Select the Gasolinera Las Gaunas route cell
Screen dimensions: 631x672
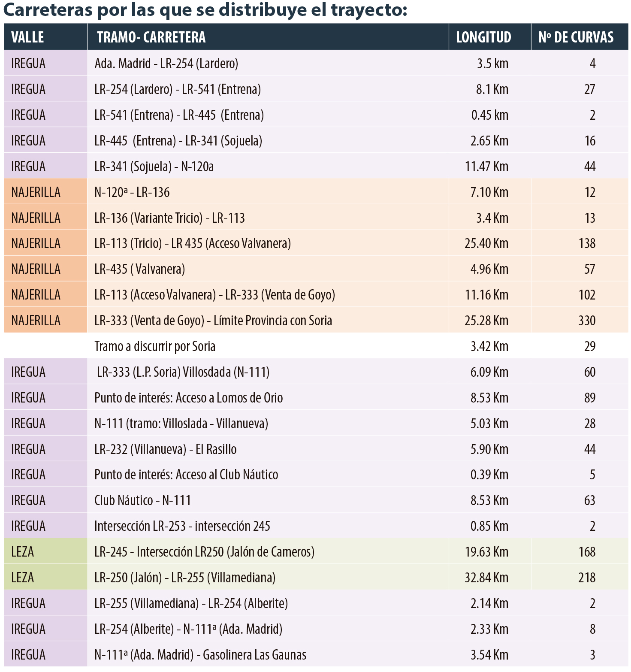coord(200,655)
